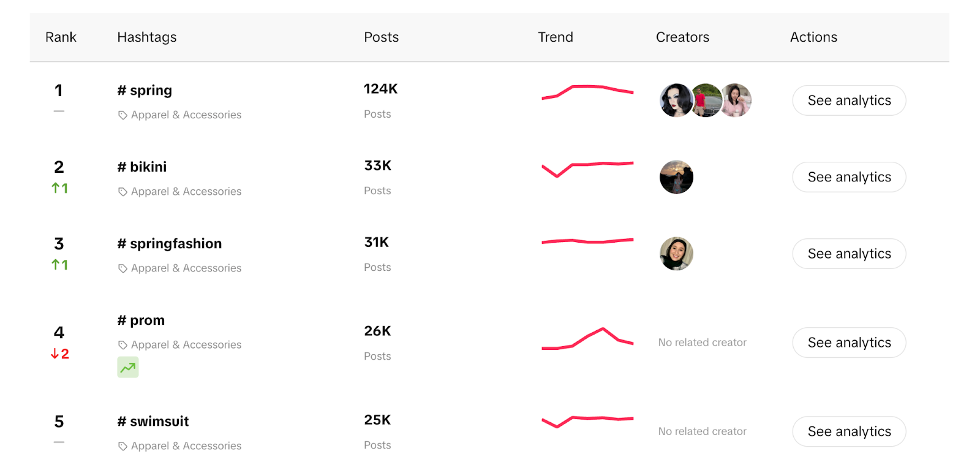The image size is (980, 470).
Task: Click the tag icon beside #bikini's category label
Action: 123,191
